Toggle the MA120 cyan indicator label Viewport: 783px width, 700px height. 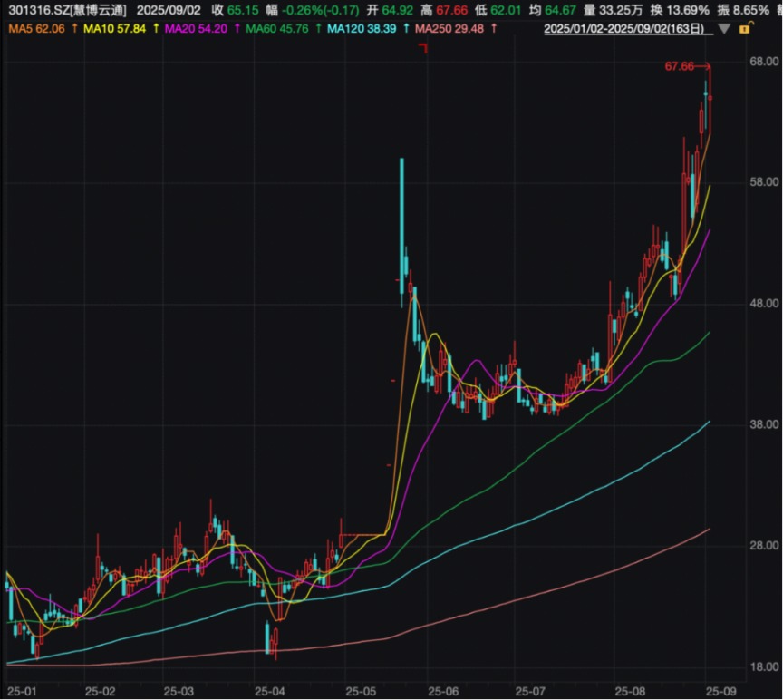(x=359, y=29)
